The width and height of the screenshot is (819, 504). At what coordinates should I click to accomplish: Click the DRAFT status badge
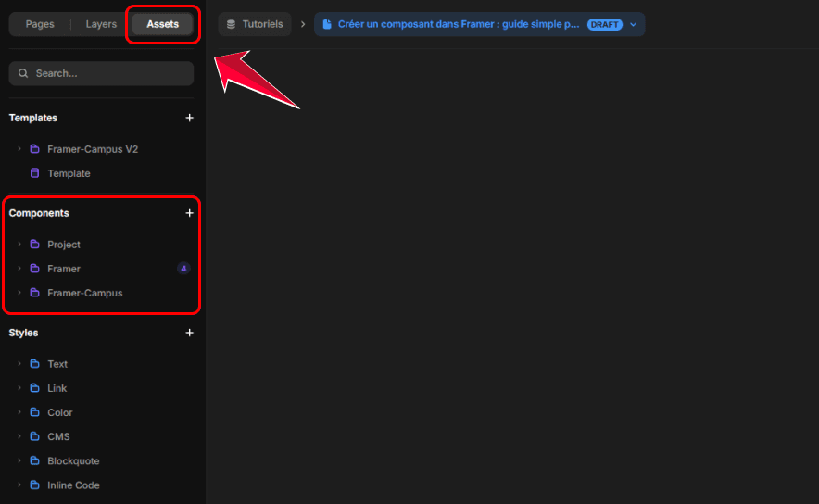click(604, 24)
